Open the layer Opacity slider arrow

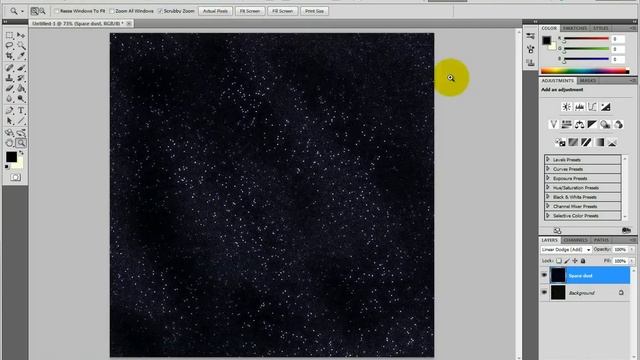point(631,249)
